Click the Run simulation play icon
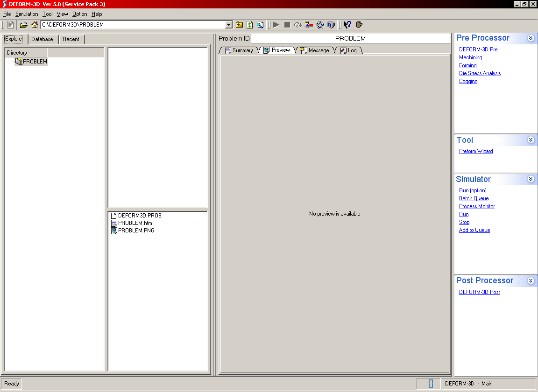This screenshot has height=392, width=538. coord(276,25)
